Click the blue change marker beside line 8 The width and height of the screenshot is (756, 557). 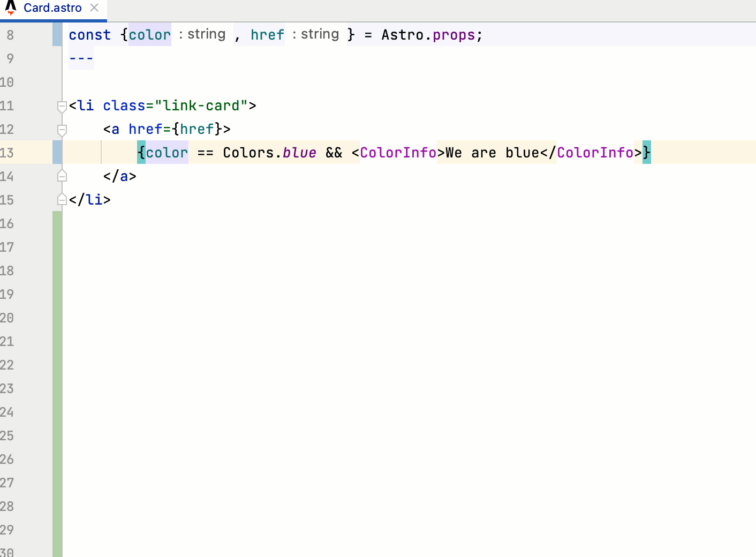pyautogui.click(x=57, y=34)
